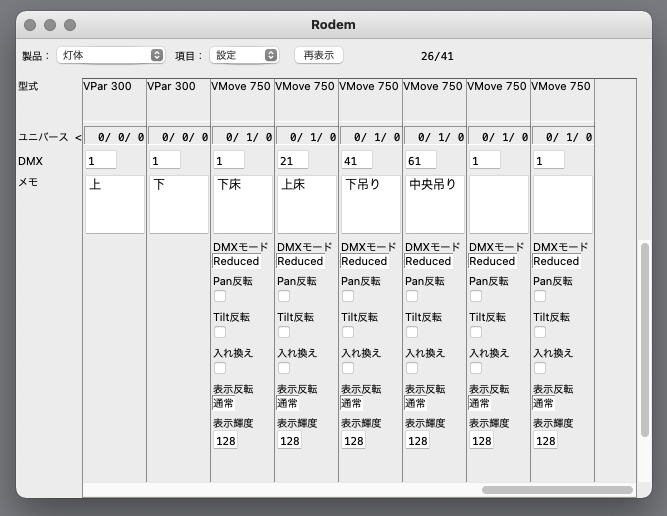Open DMXモード Reduced dropdown for 上床
The height and width of the screenshot is (516, 667).
coord(300,261)
